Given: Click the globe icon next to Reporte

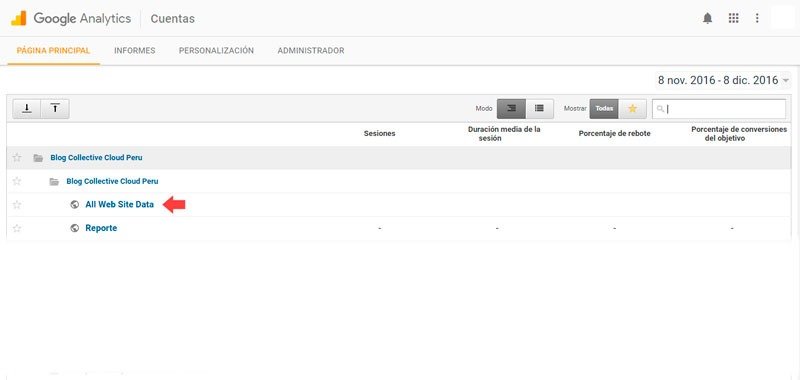Looking at the screenshot, I should 74,228.
